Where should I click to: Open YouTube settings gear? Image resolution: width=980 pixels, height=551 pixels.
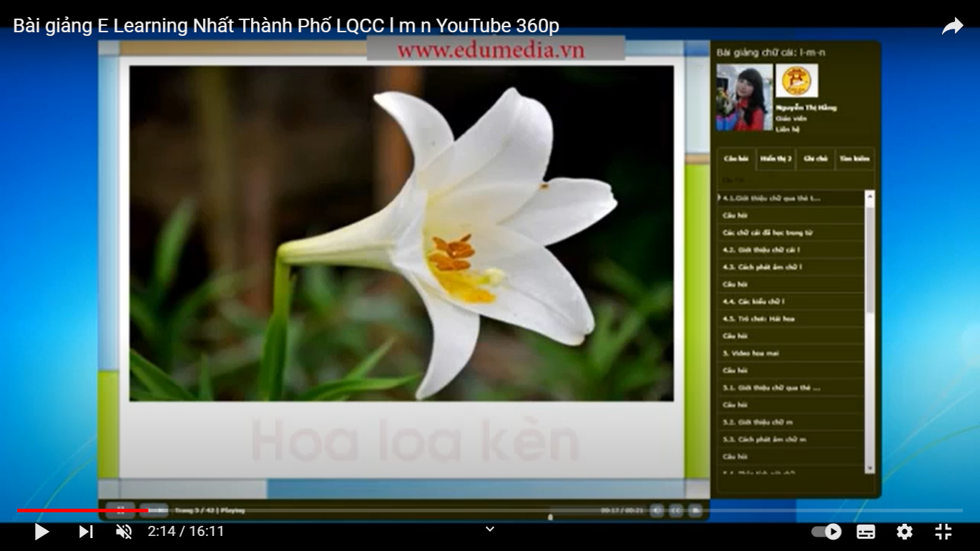[x=904, y=532]
